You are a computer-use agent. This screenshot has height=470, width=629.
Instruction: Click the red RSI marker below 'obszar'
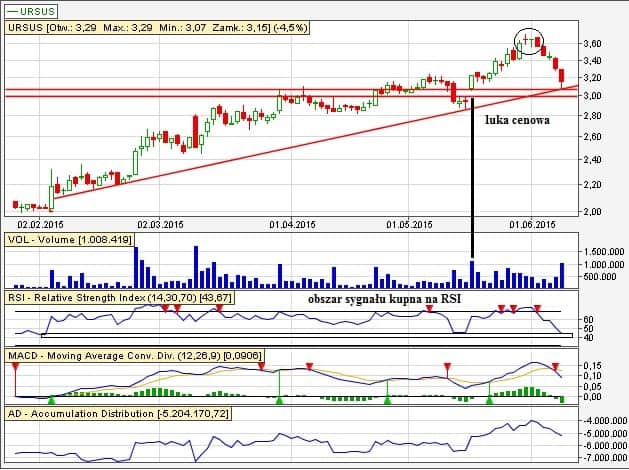click(x=429, y=309)
